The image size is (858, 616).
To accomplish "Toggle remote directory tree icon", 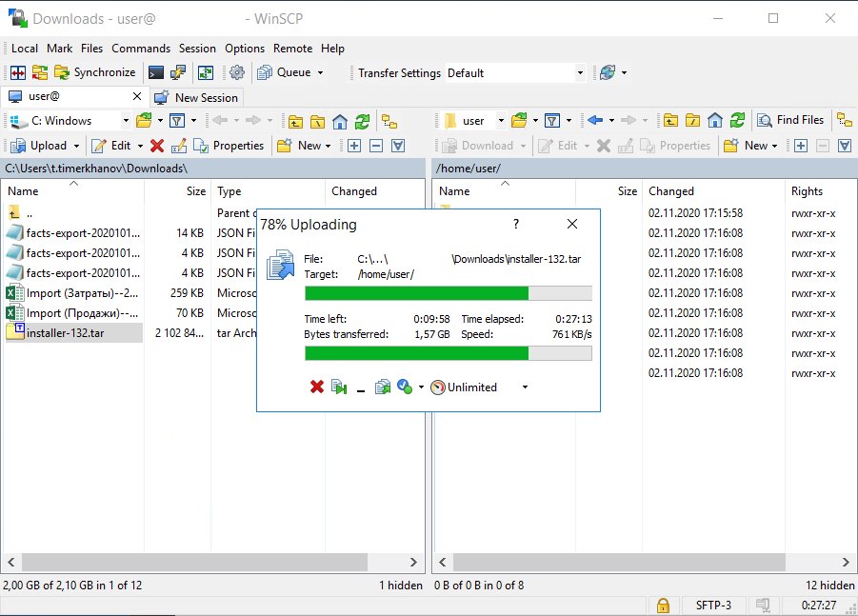I will pos(845,120).
